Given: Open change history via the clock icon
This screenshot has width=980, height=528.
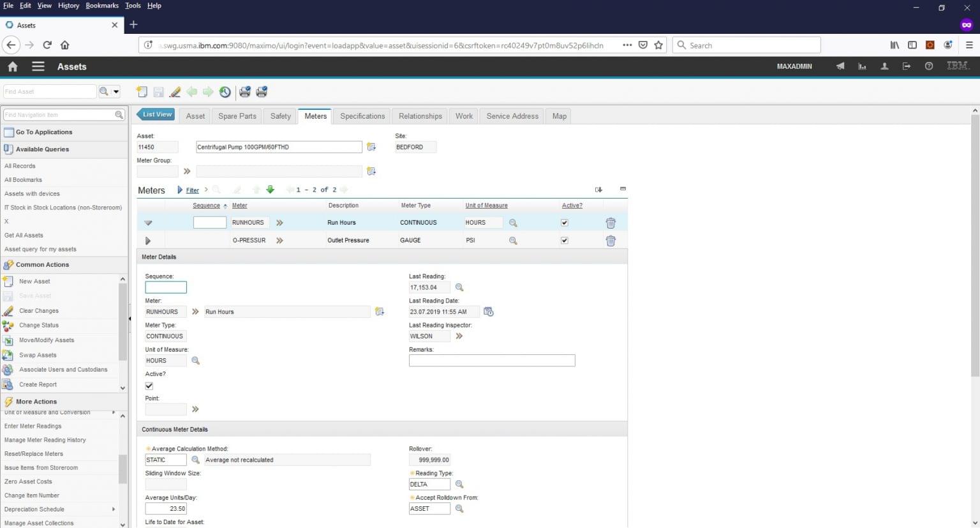Looking at the screenshot, I should coord(225,92).
